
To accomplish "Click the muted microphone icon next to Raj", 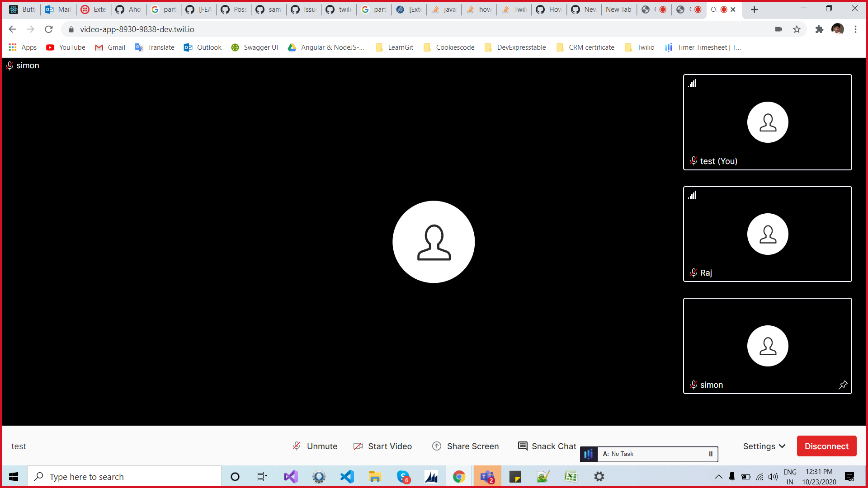I will point(693,272).
